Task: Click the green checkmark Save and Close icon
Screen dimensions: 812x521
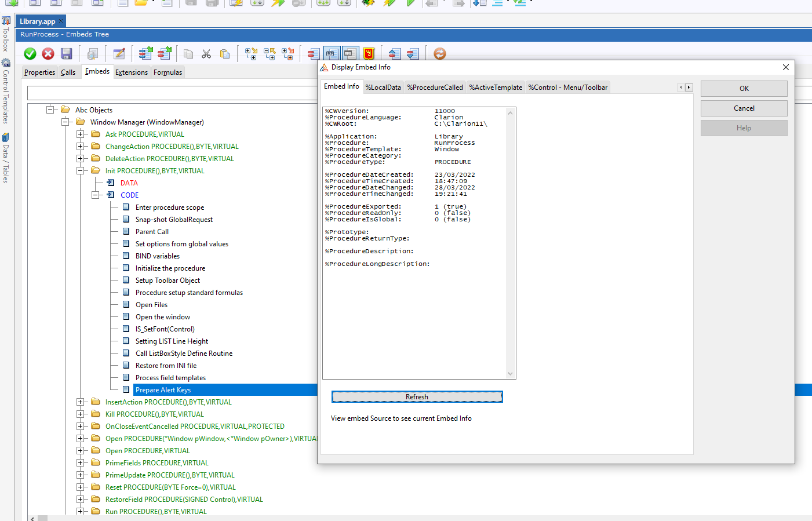Action: tap(30, 54)
